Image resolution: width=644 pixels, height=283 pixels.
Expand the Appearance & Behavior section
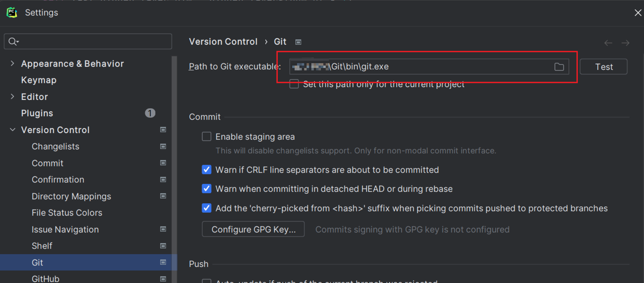[13, 63]
